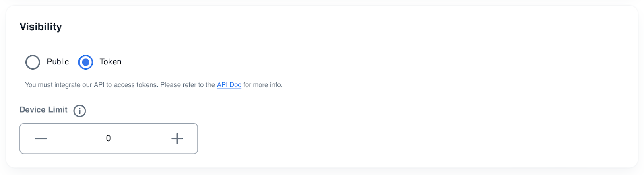644x175 pixels.
Task: Open the API Doc link
Action: click(x=229, y=85)
